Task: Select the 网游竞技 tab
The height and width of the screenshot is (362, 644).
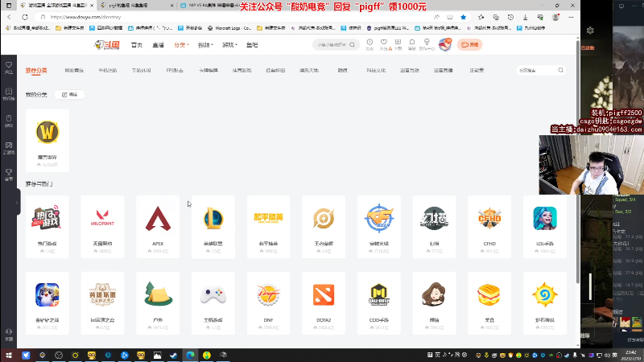Action: point(74,71)
